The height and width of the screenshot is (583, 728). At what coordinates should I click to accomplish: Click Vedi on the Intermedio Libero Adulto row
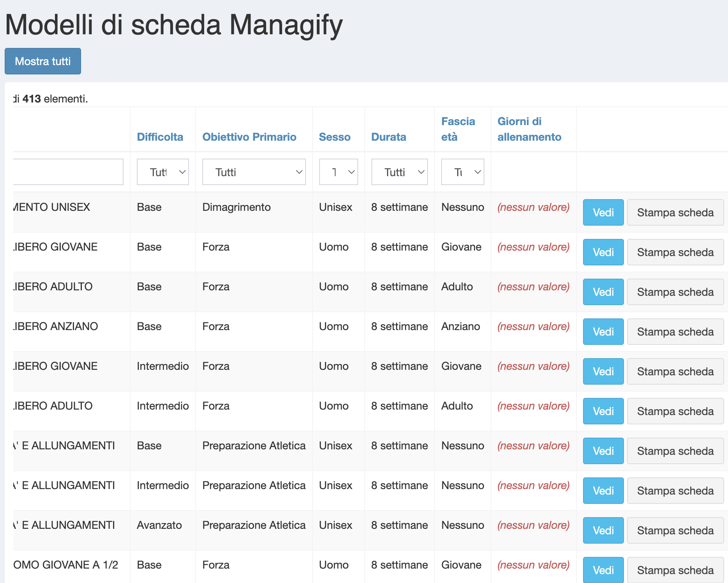tap(603, 411)
